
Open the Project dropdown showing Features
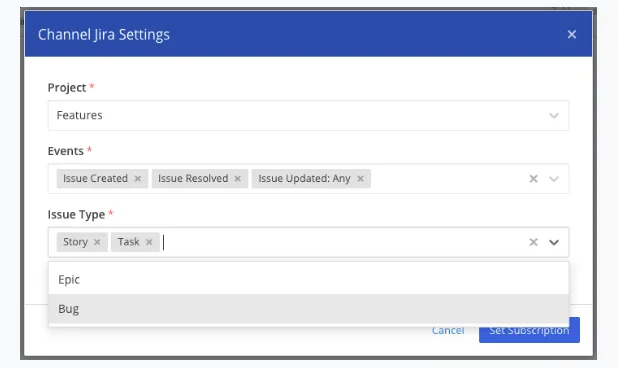(x=308, y=115)
